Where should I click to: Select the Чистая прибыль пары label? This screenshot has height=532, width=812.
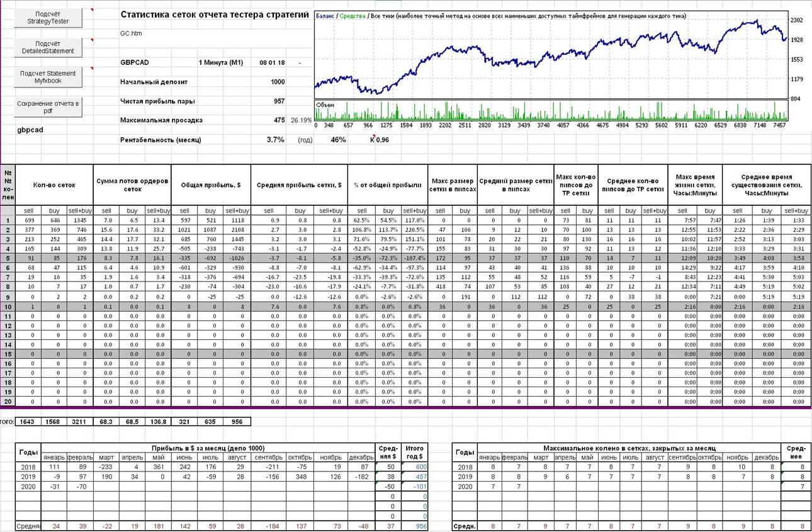[157, 101]
